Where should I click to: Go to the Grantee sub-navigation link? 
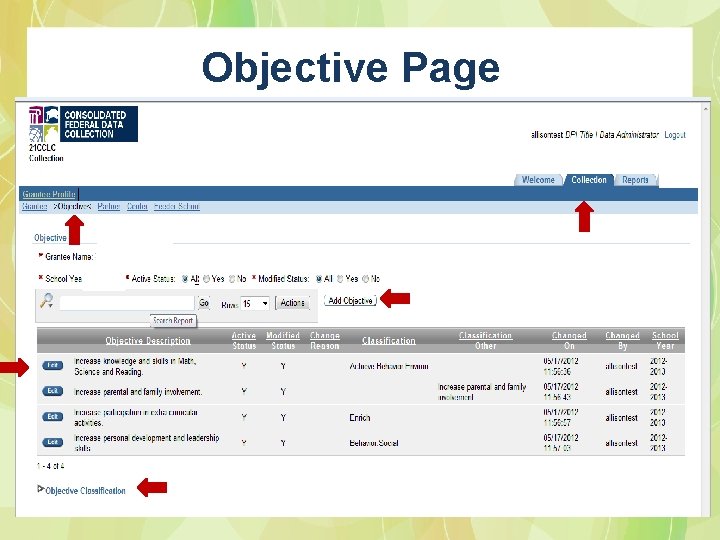pyautogui.click(x=35, y=207)
